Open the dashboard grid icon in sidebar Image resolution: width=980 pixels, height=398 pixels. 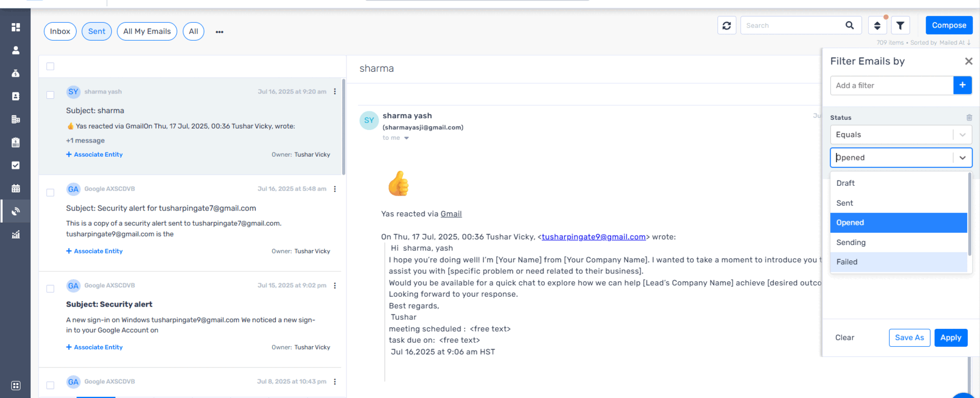pos(16,27)
